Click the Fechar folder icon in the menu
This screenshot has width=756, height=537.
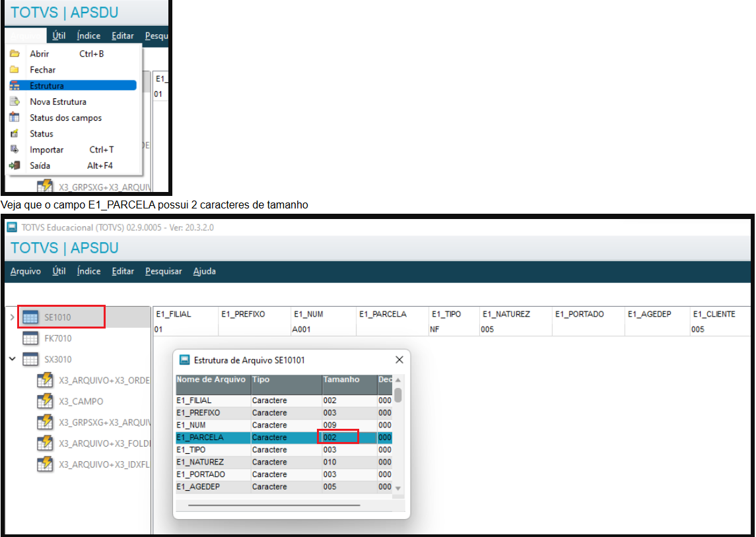(15, 70)
